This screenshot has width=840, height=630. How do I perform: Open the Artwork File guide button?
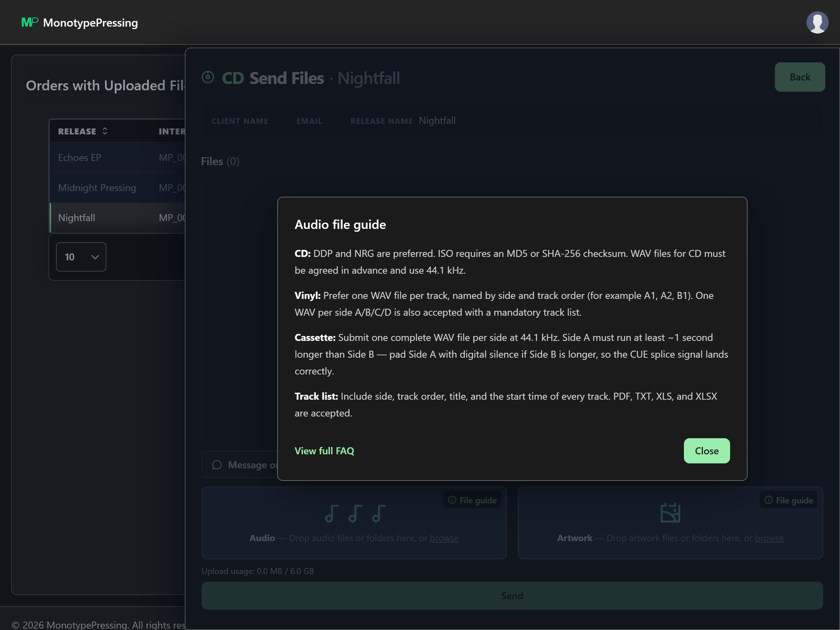788,500
